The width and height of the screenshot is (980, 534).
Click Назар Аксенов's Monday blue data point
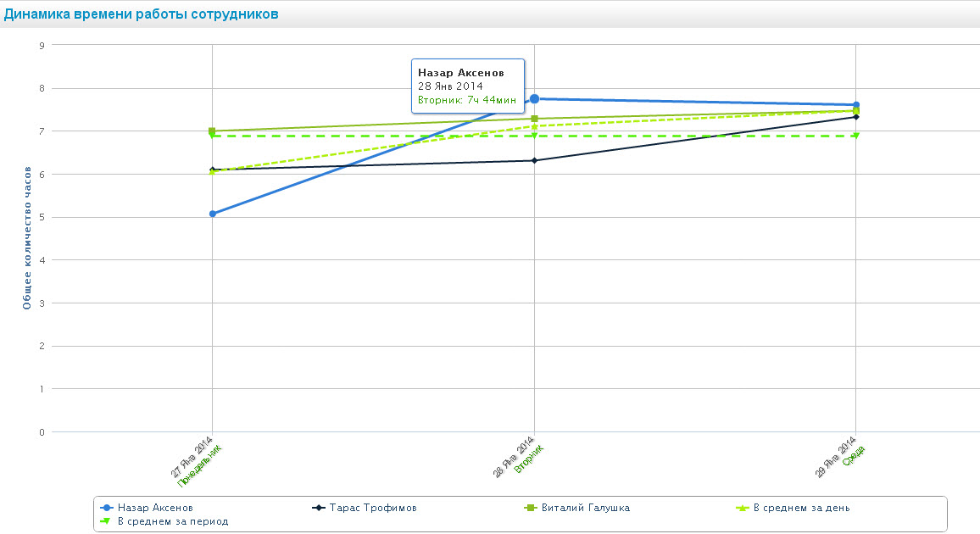point(212,214)
